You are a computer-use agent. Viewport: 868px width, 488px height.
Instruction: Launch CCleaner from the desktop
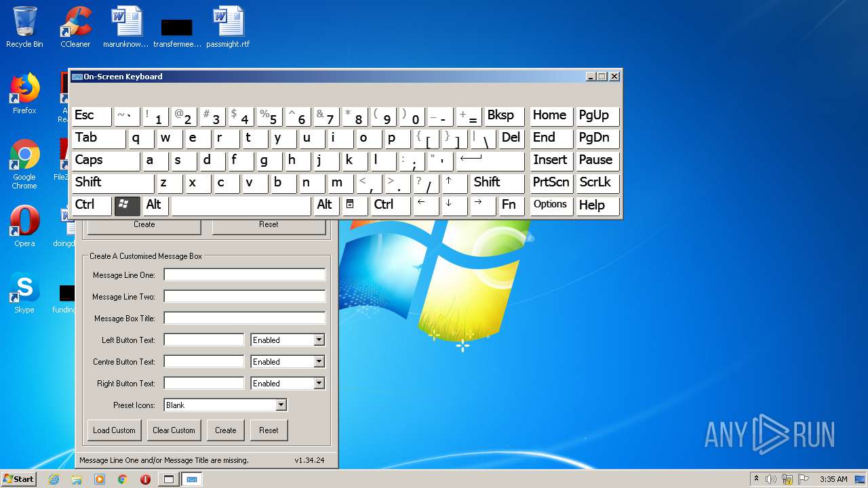(75, 27)
